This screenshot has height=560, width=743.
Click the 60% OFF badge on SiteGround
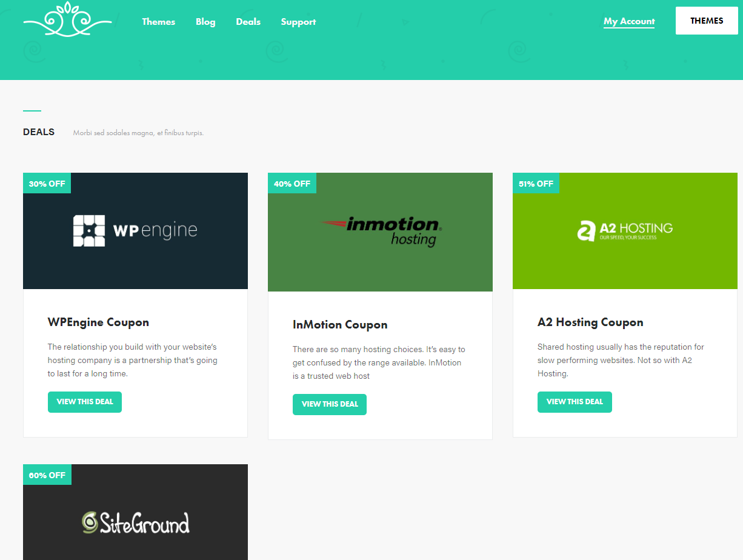tap(47, 475)
